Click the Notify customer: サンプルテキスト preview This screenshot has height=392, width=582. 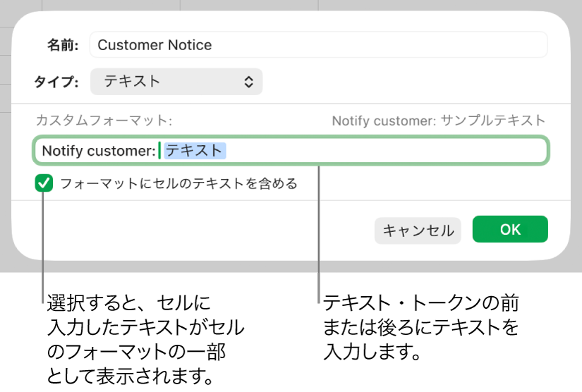(x=438, y=121)
